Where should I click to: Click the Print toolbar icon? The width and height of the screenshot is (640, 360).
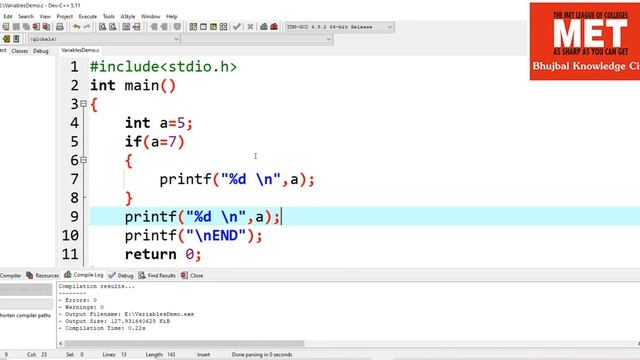(x=60, y=27)
